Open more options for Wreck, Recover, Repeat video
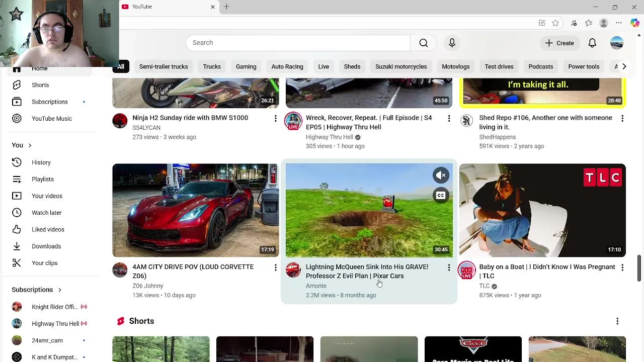 tap(449, 118)
